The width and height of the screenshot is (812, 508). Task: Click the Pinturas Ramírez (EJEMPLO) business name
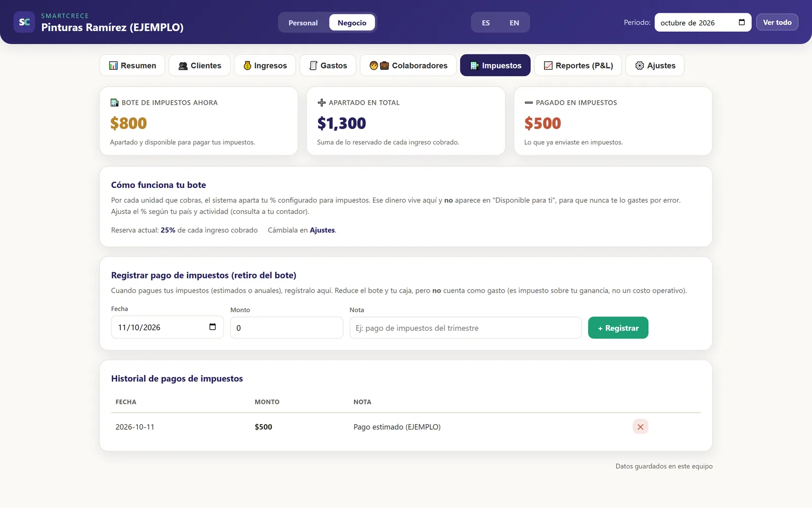click(x=112, y=27)
